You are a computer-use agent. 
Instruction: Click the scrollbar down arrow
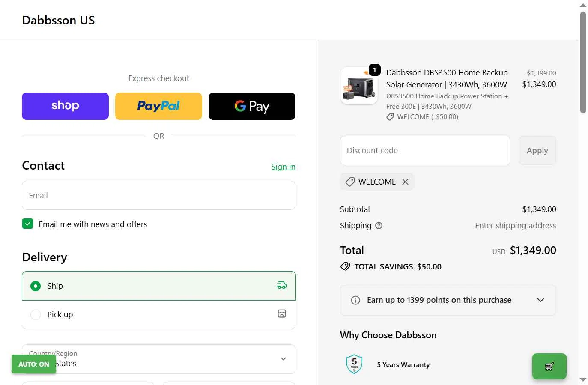click(x=583, y=380)
